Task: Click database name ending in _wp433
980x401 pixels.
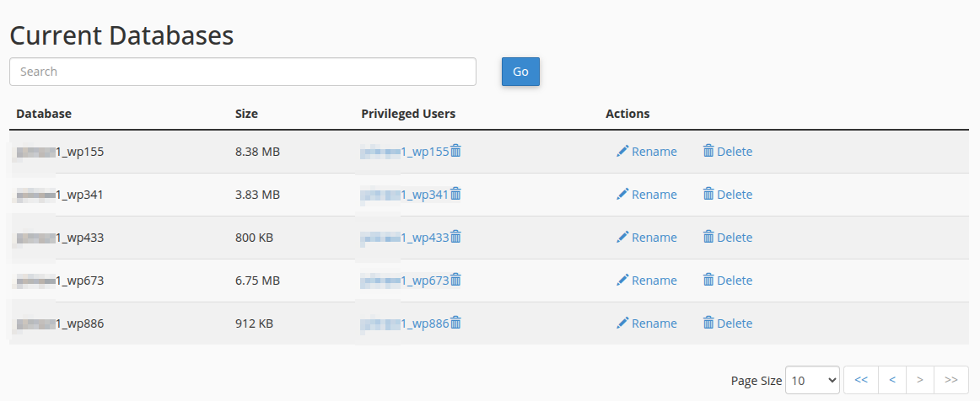Action: coord(60,238)
